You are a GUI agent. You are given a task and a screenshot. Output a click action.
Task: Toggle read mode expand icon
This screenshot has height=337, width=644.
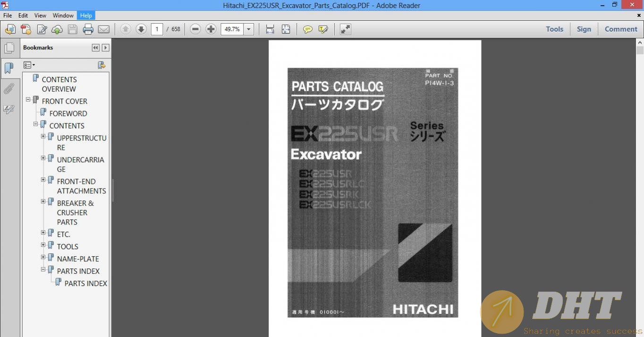346,29
